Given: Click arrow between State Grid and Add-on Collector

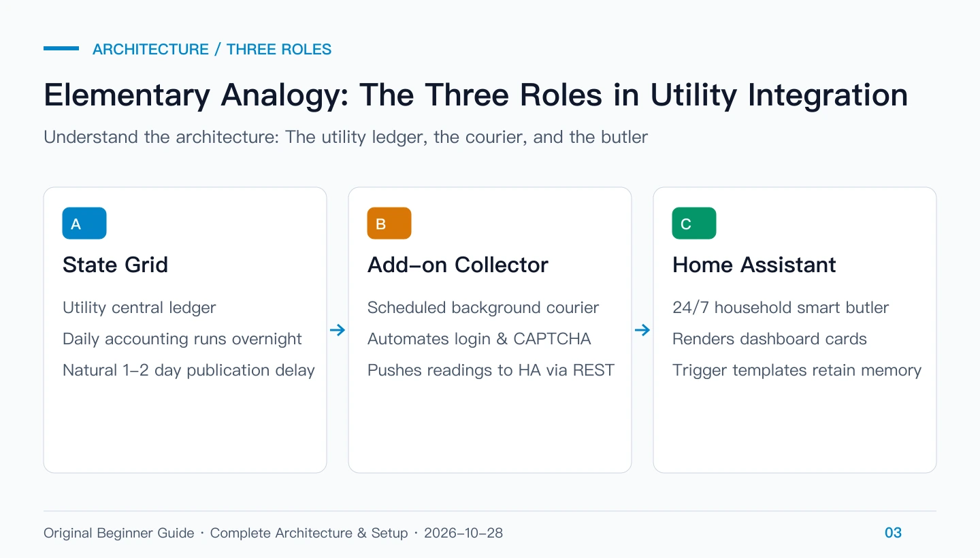Looking at the screenshot, I should click(338, 330).
